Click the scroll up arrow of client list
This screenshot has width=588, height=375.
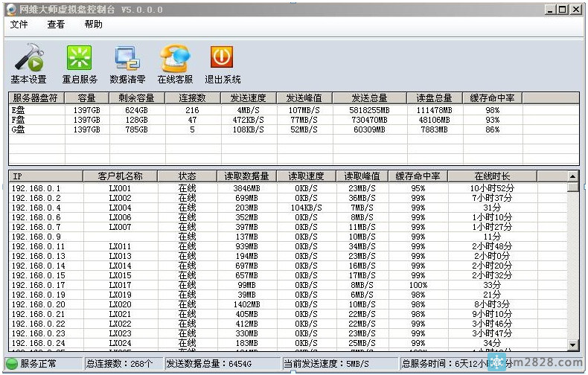(x=572, y=176)
